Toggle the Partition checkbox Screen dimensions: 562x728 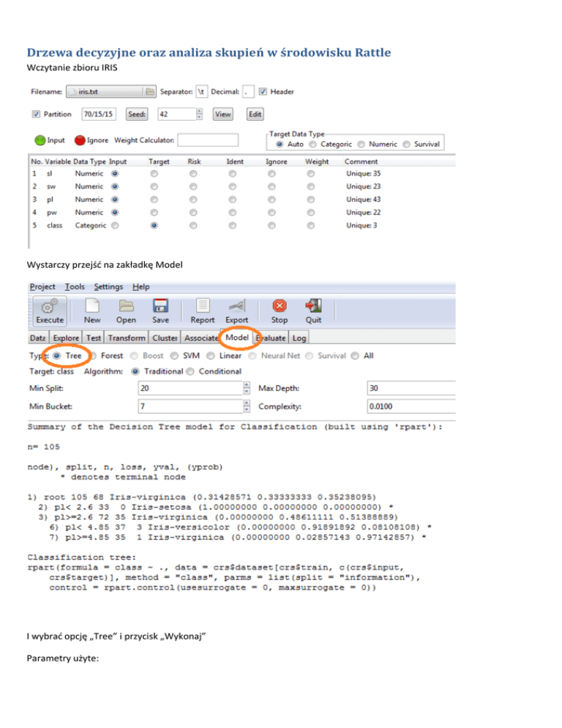tap(36, 114)
